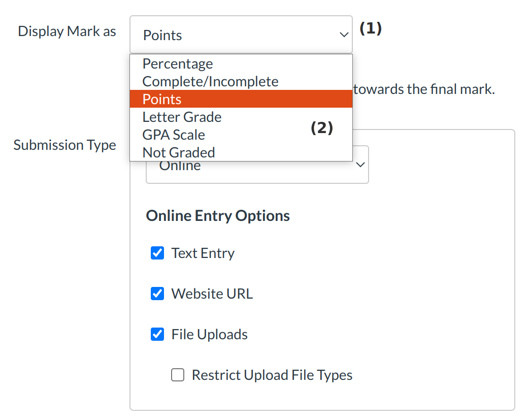Select the Percentage option
The height and width of the screenshot is (420, 528).
[x=178, y=64]
